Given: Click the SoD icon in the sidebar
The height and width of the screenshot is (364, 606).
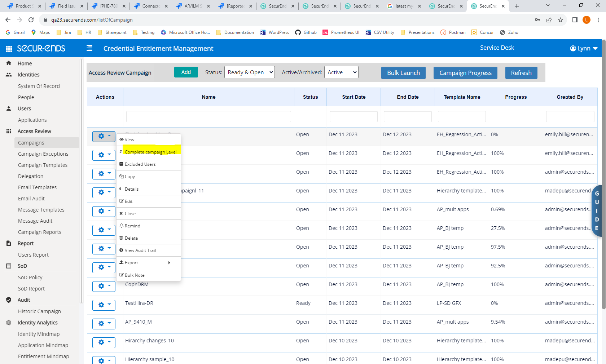Looking at the screenshot, I should [x=8, y=266].
